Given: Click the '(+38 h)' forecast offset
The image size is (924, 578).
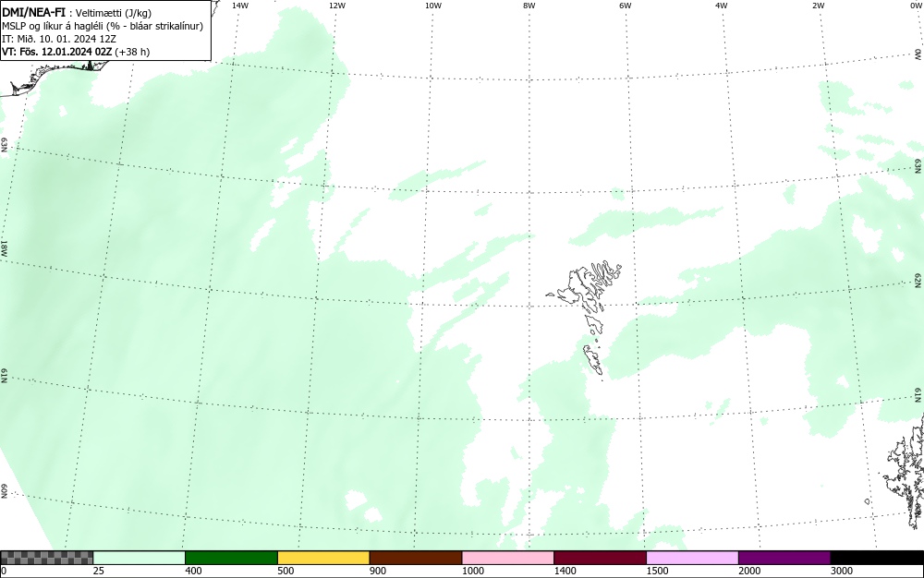Looking at the screenshot, I should pyautogui.click(x=132, y=52).
